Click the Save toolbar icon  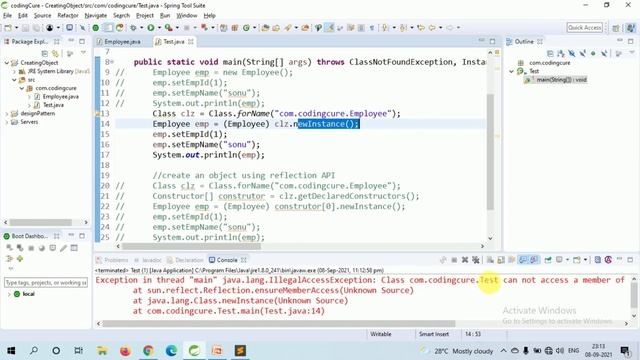pyautogui.click(x=25, y=28)
